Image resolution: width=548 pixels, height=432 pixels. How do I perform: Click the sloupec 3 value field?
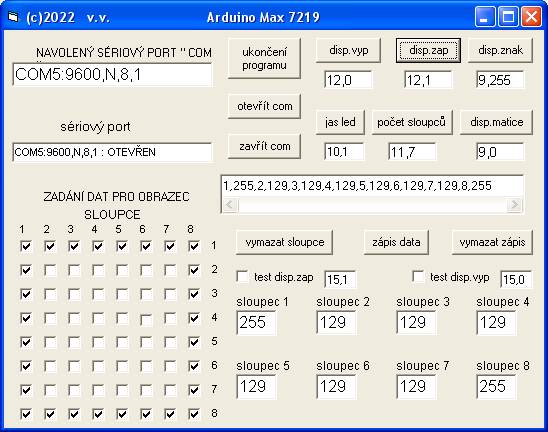click(416, 323)
